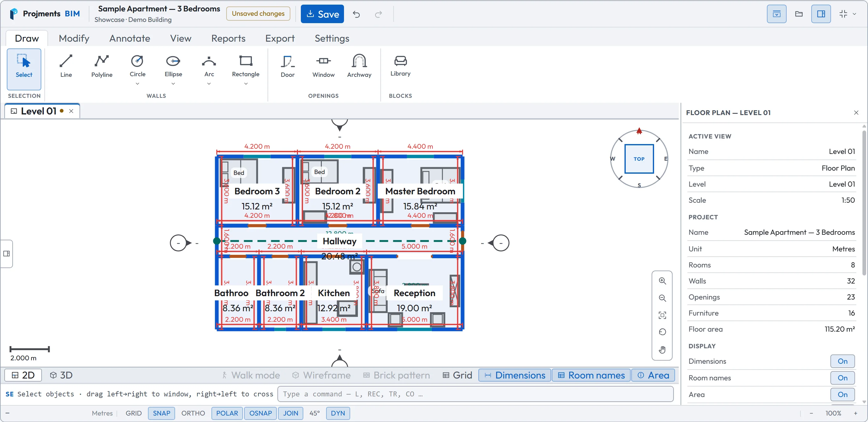This screenshot has width=868, height=422.
Task: Insert a Window opening
Action: [x=323, y=66]
